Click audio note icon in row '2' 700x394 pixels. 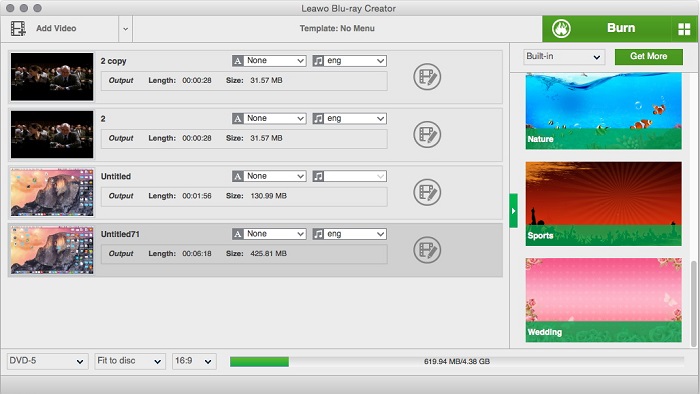[x=318, y=119]
